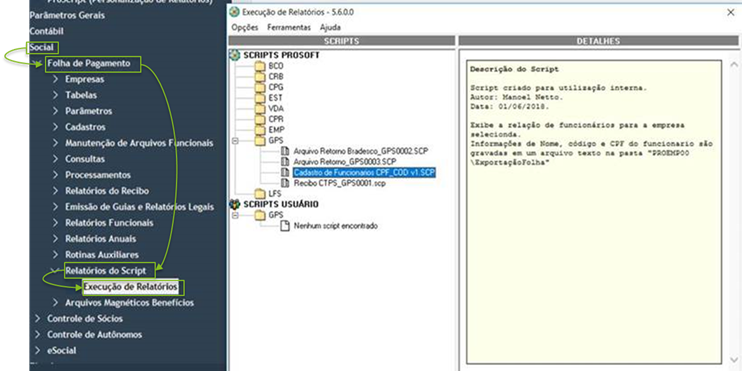This screenshot has height=371, width=742.
Task: Open the Ferramentas menu
Action: click(289, 27)
